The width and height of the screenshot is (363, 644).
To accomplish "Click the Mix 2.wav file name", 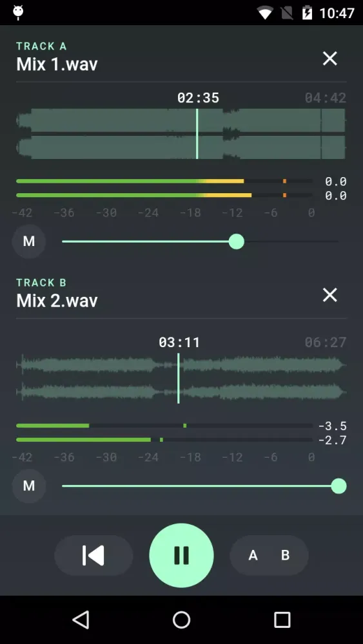I will point(57,301).
